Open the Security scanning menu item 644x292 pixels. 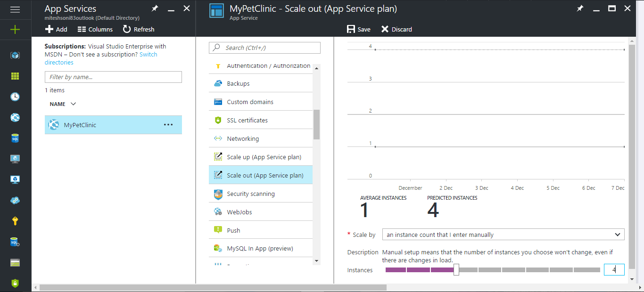coord(261,194)
